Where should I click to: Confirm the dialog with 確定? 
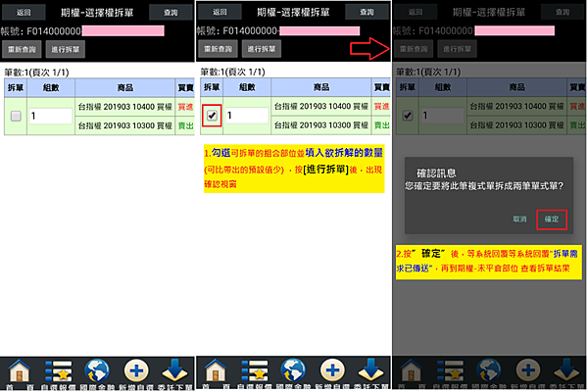[552, 220]
